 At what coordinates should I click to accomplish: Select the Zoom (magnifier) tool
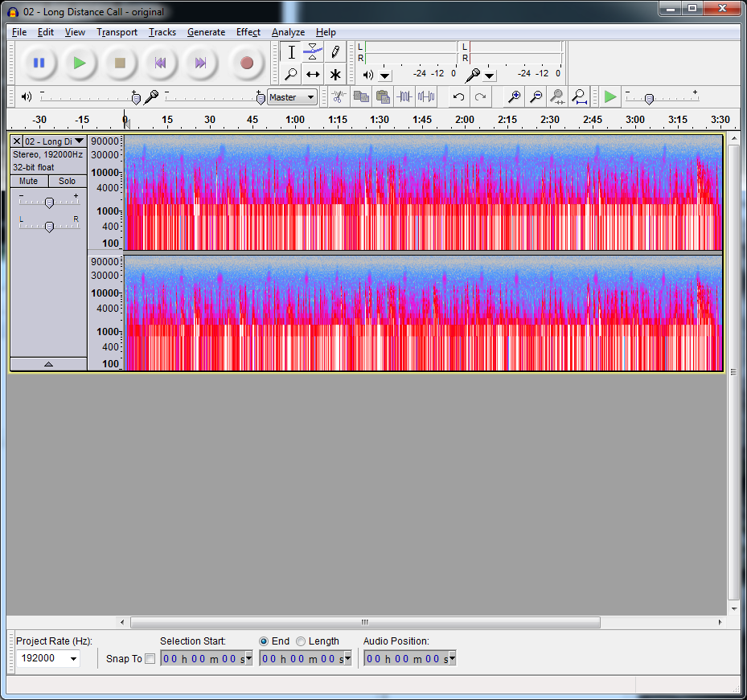coord(291,74)
